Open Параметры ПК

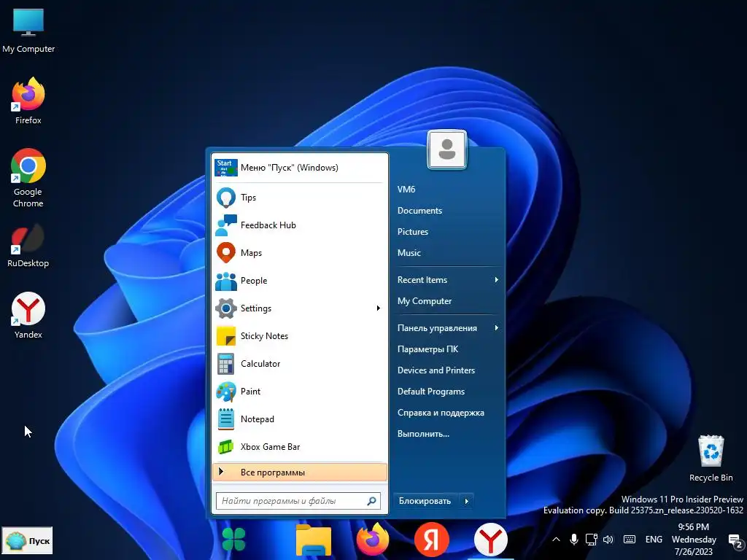[x=427, y=349]
